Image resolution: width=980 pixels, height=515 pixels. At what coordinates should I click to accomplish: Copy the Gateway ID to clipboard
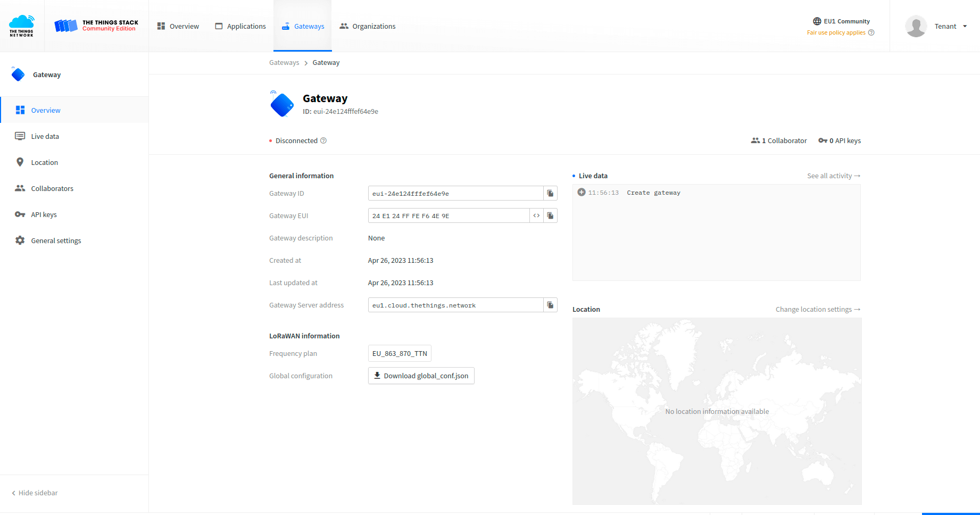(x=550, y=194)
